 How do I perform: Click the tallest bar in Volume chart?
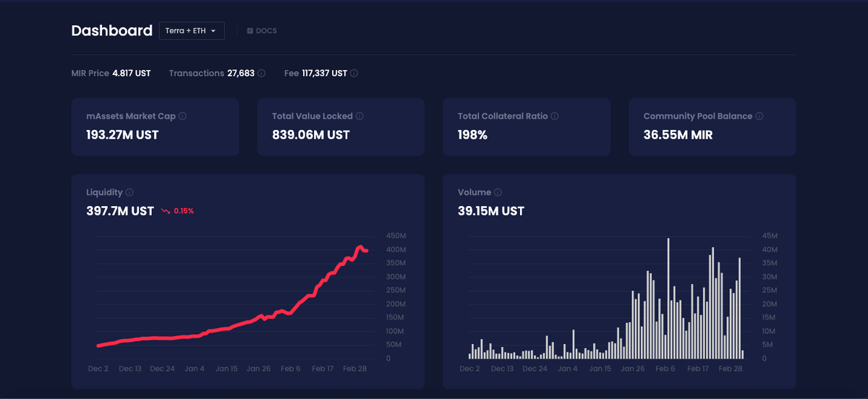(668, 298)
